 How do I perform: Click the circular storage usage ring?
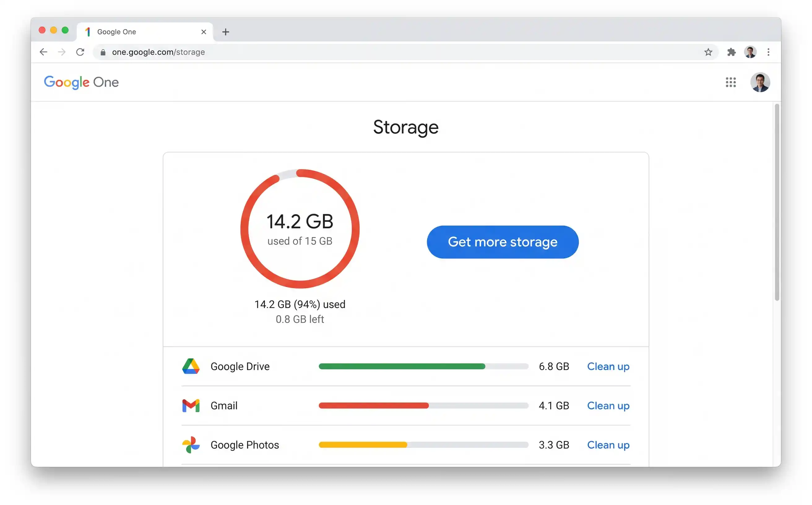[300, 229]
